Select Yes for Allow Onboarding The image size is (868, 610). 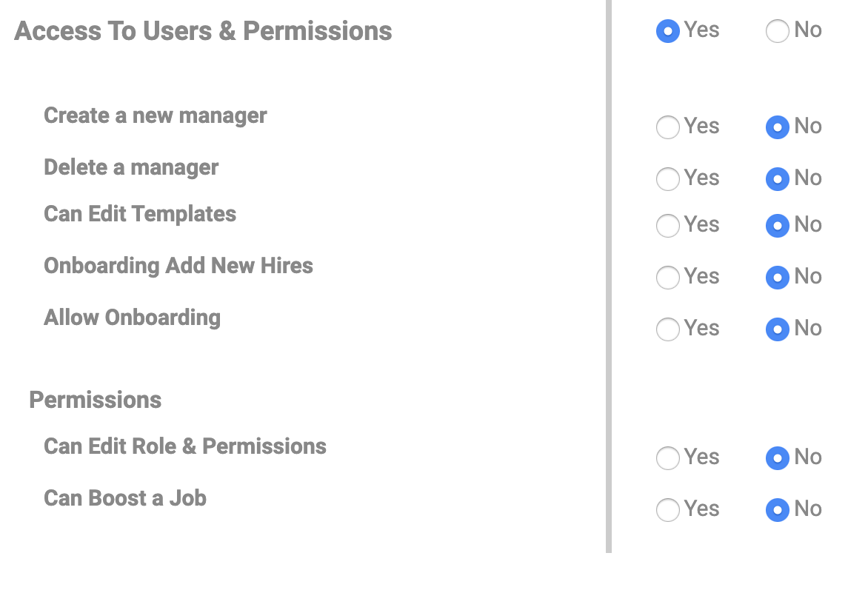(668, 329)
